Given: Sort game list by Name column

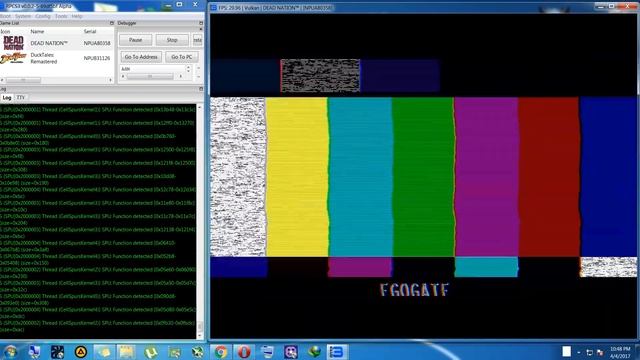Looking at the screenshot, I should [37, 31].
